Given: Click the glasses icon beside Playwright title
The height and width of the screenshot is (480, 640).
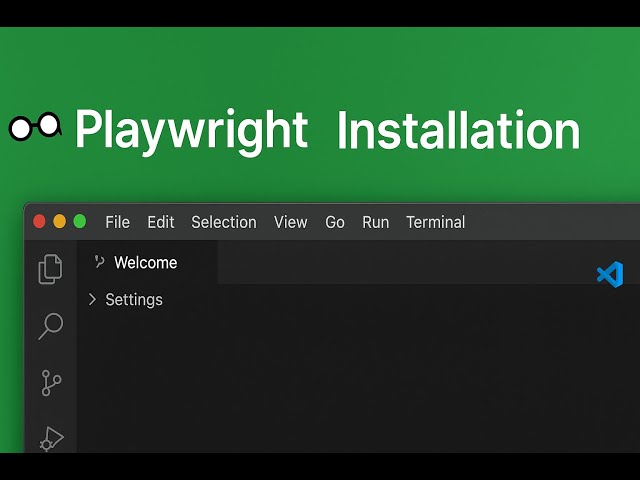Looking at the screenshot, I should [x=35, y=126].
